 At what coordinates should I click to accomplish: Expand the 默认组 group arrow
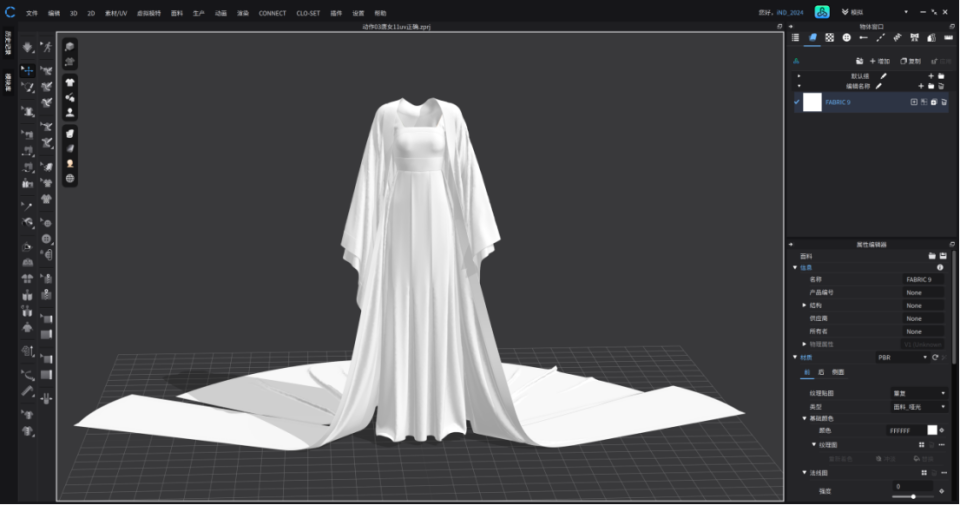[x=799, y=76]
